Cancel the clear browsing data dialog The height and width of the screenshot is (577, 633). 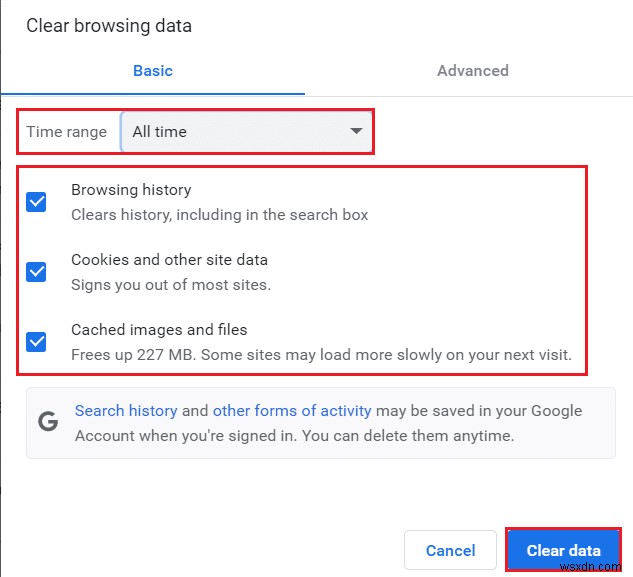coord(450,550)
